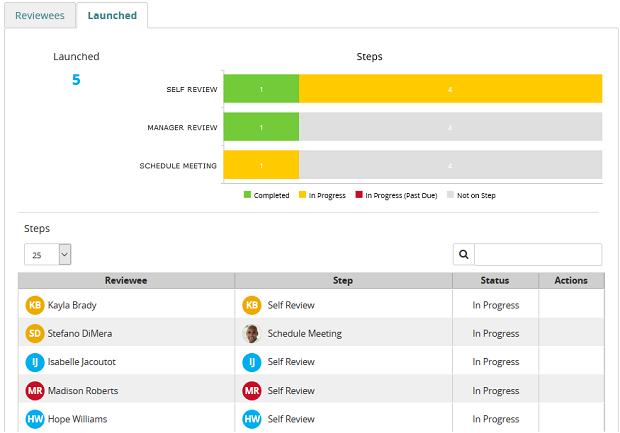Toggle the Not on Step gray swatch

point(450,195)
